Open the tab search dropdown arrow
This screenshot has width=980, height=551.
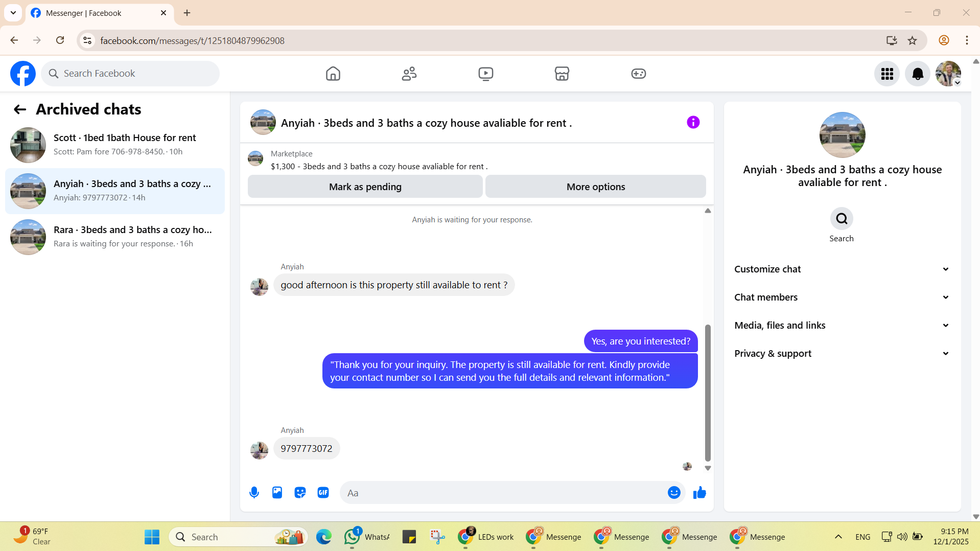click(x=13, y=13)
